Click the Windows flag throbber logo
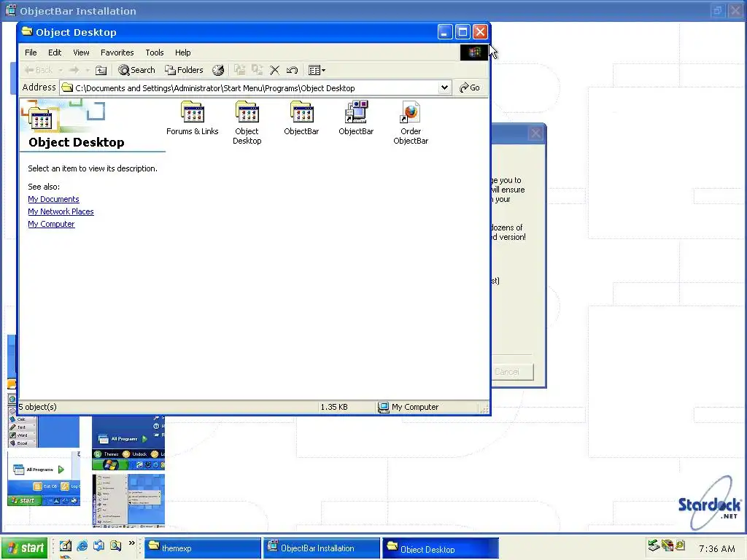The image size is (747, 560). coord(474,52)
